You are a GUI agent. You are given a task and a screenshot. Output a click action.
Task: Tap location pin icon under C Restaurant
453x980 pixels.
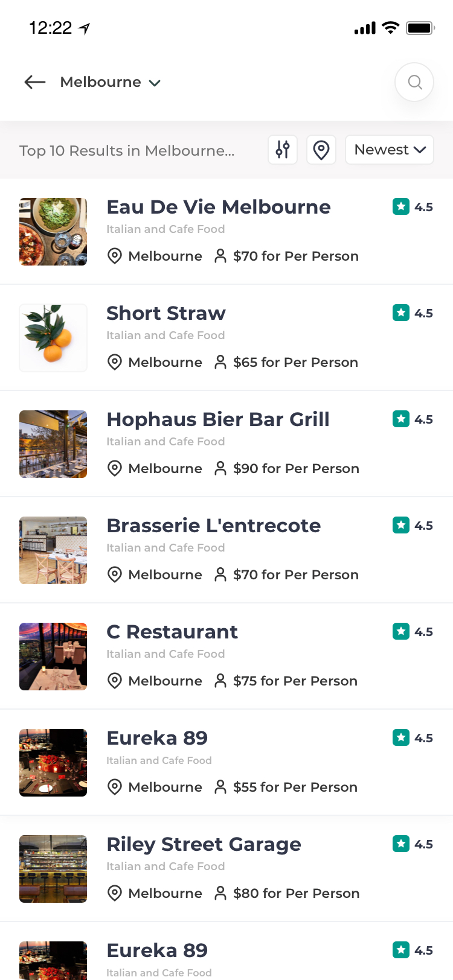tap(114, 681)
